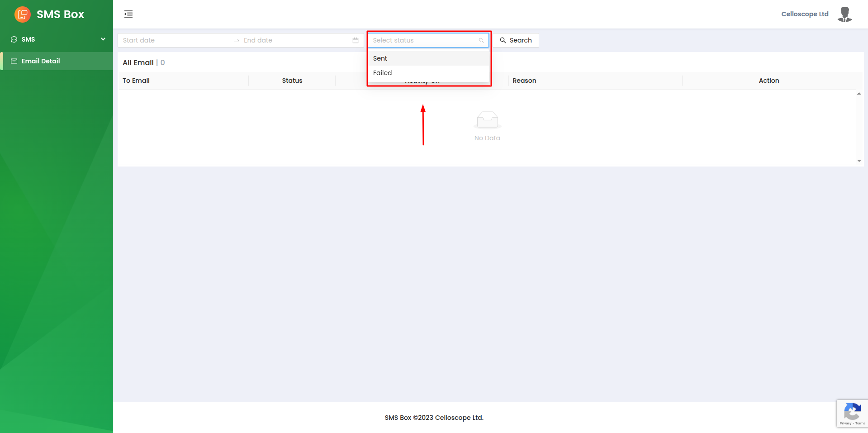Choose Sent from the status list
Screen dimensions: 868x433
coord(380,58)
